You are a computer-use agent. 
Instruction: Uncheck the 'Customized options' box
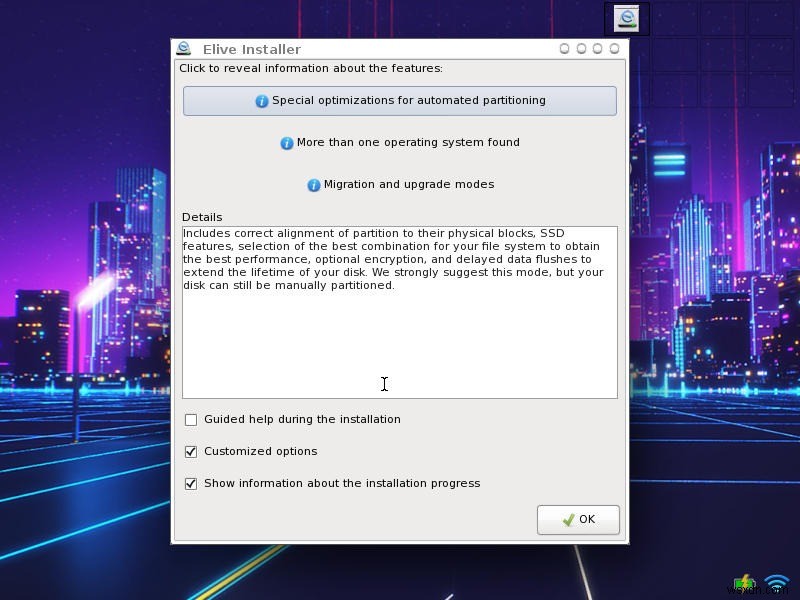pyautogui.click(x=191, y=452)
